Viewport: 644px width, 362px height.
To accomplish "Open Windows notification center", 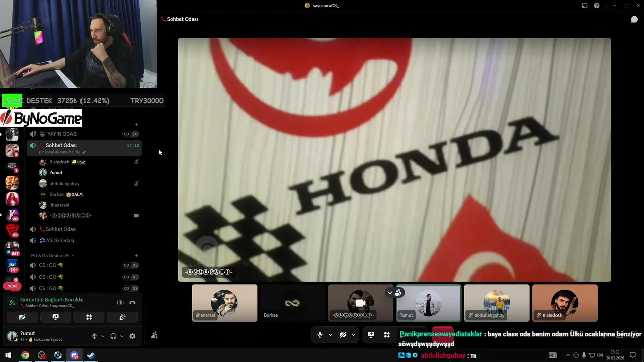I will [x=633, y=355].
